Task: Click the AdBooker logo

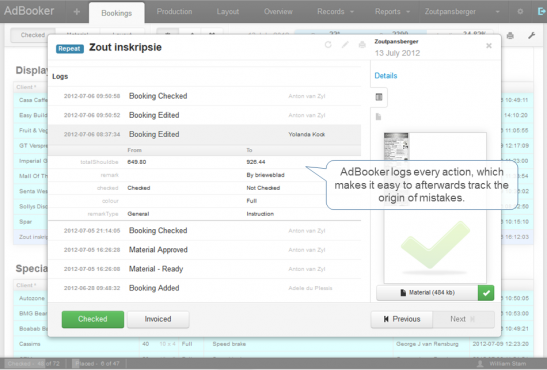Action: pyautogui.click(x=29, y=11)
